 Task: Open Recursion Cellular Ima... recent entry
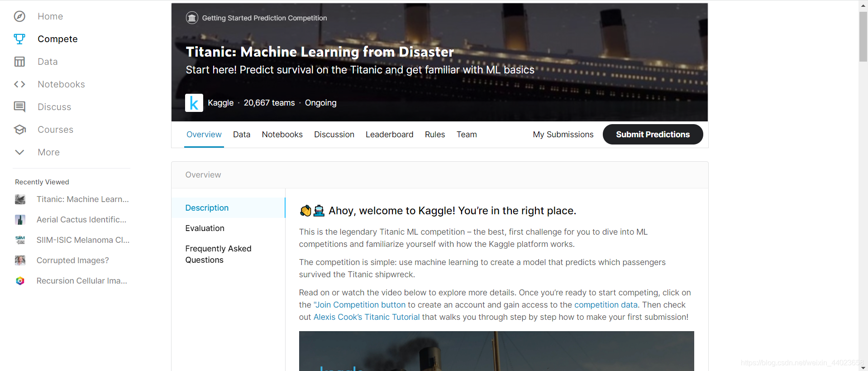coord(81,281)
